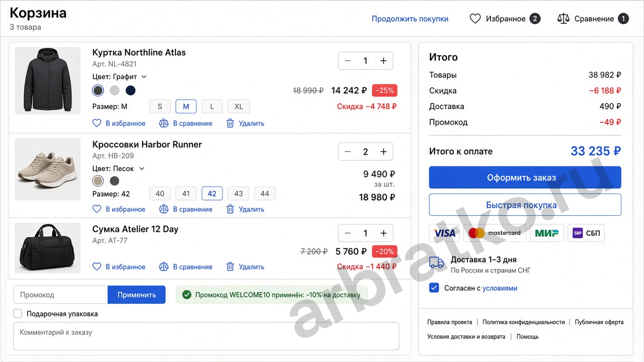The width and height of the screenshot is (644, 362).
Task: Select the МИР payment icon
Action: pyautogui.click(x=547, y=233)
